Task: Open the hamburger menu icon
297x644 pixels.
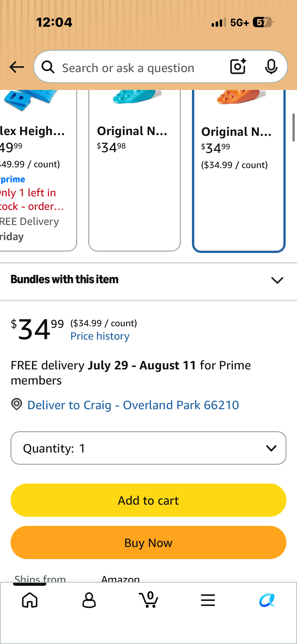Action: coord(208,600)
